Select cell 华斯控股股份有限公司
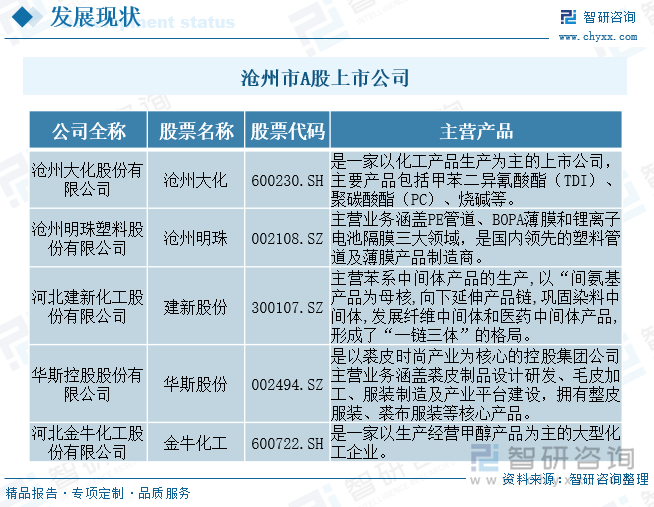The image size is (654, 507). [x=88, y=384]
